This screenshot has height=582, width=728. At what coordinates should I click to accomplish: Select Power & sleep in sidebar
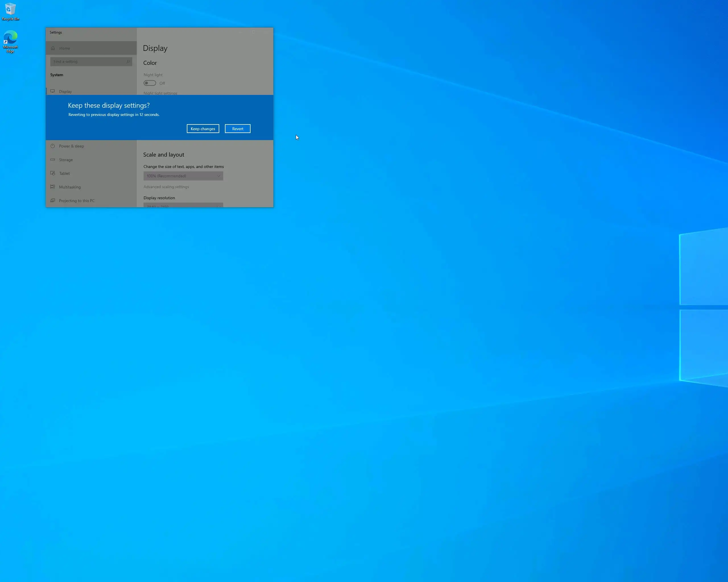(71, 146)
